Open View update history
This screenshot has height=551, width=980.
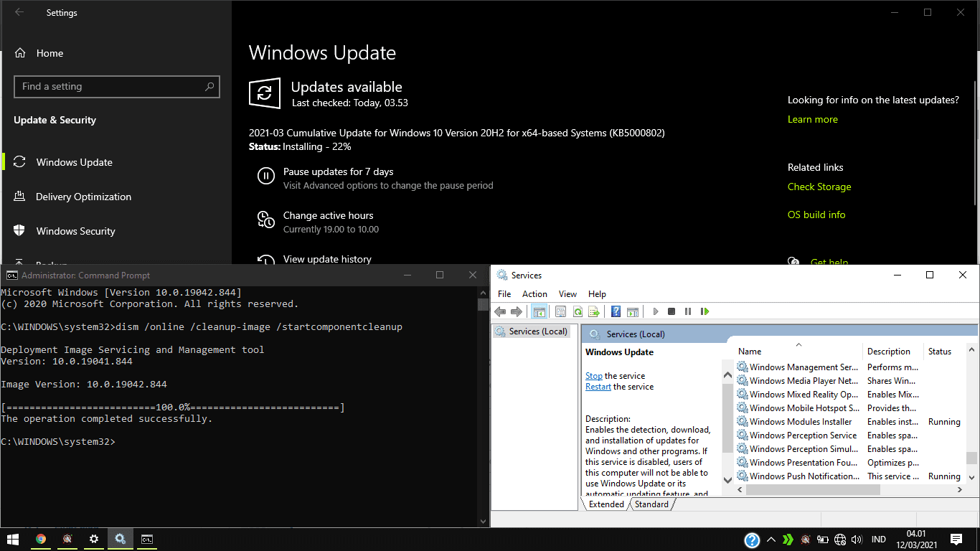327,259
